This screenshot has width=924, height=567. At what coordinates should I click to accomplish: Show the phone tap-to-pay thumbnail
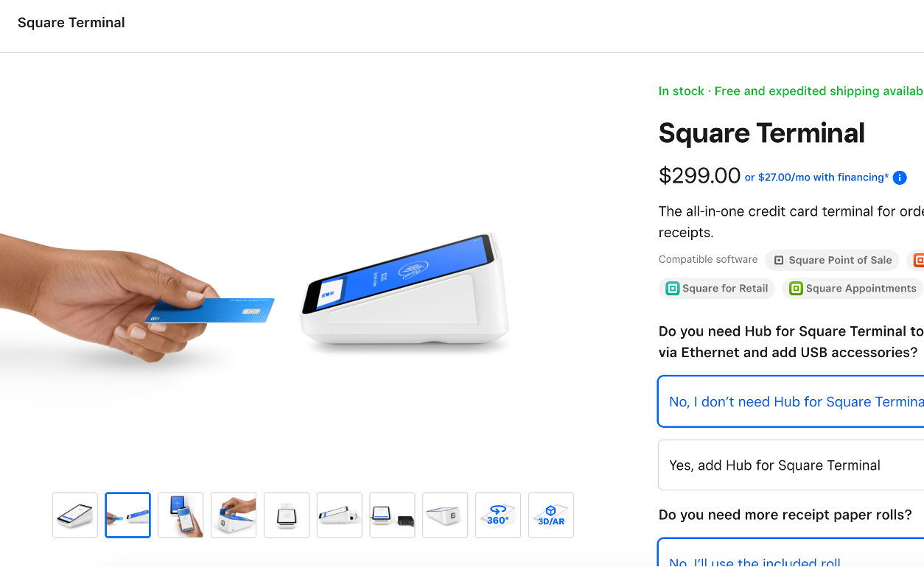pyautogui.click(x=181, y=515)
